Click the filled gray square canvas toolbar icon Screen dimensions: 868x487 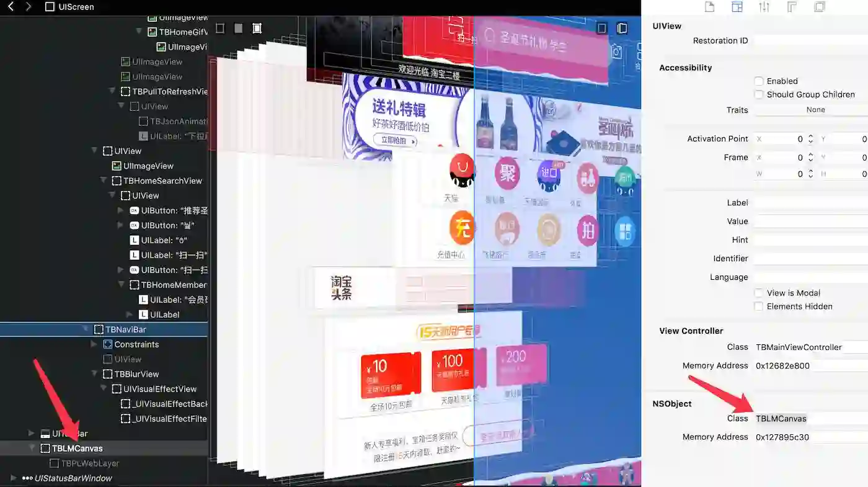coord(239,29)
